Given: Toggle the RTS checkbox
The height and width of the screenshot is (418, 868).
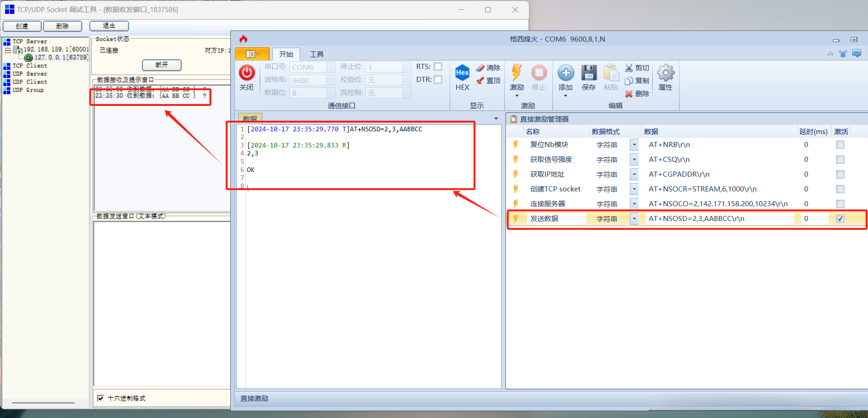Looking at the screenshot, I should click(438, 67).
